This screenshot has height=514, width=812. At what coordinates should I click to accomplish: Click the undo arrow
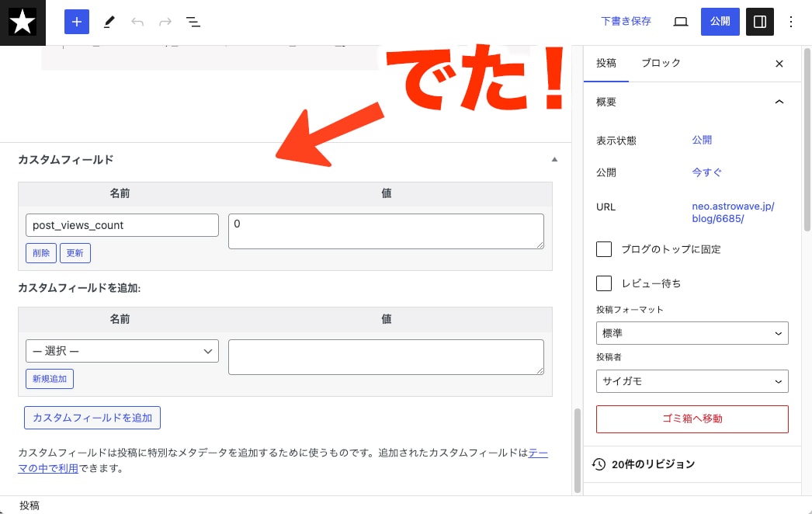click(x=137, y=22)
